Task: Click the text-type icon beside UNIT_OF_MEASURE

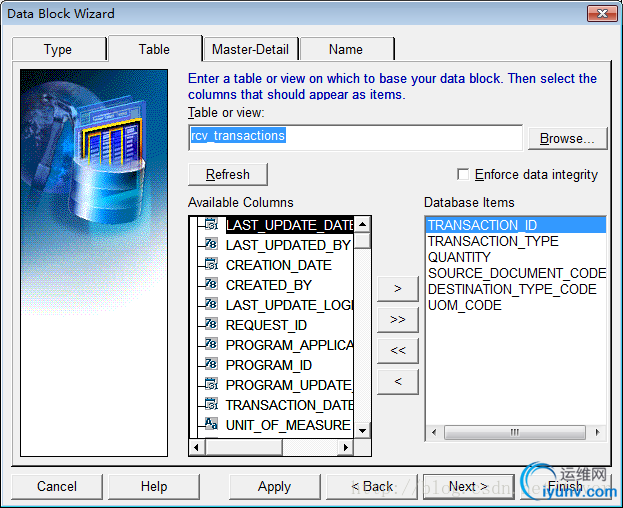Action: 211,424
